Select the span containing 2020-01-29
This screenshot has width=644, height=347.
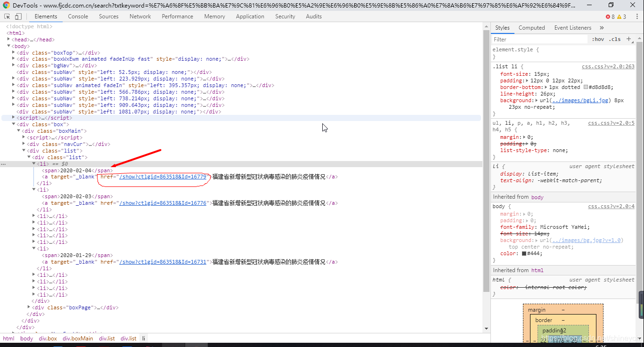(x=77, y=256)
